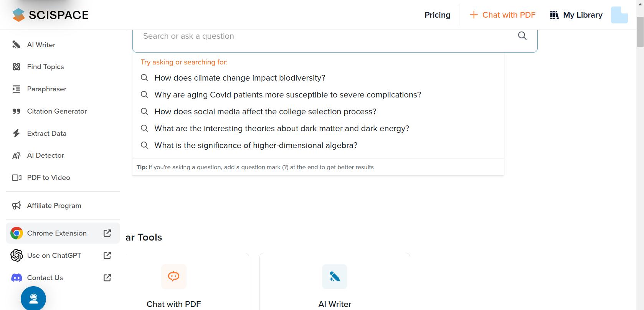Open the PDF to Video icon
The image size is (644, 310).
click(16, 178)
